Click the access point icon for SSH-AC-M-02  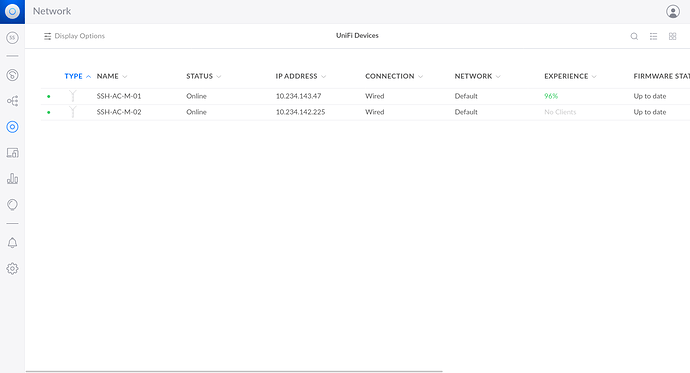[73, 112]
